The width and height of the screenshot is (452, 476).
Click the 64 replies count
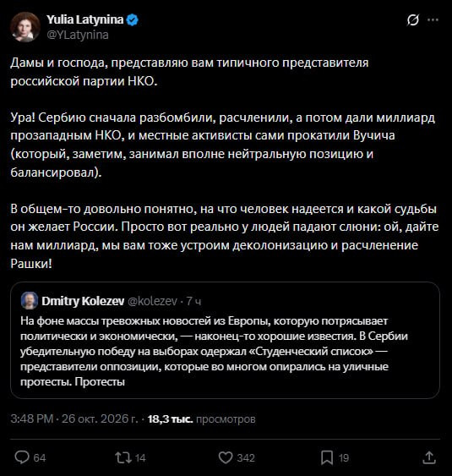tap(40, 457)
